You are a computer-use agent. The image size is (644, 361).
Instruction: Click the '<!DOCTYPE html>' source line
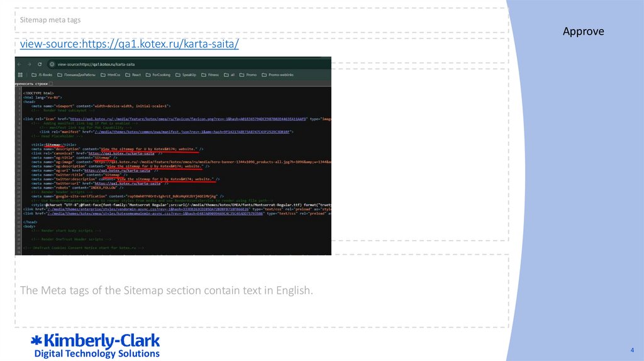tap(38, 93)
